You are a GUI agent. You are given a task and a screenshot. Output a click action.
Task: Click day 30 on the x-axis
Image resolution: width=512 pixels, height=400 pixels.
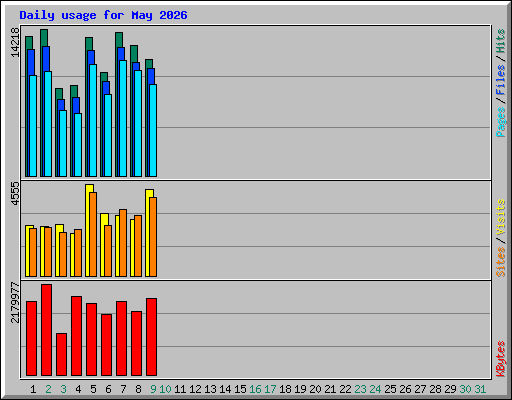pyautogui.click(x=465, y=389)
